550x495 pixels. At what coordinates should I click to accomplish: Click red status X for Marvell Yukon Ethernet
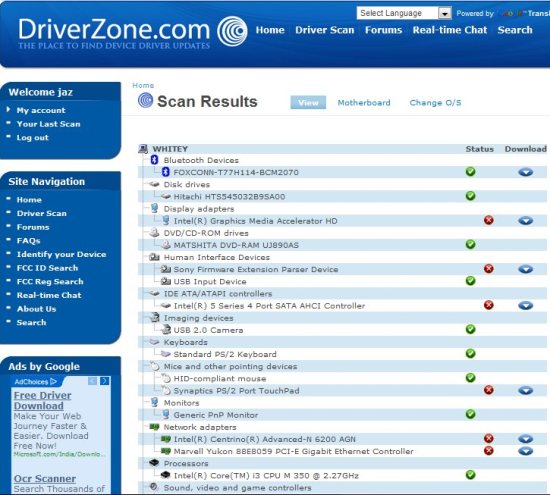click(489, 450)
